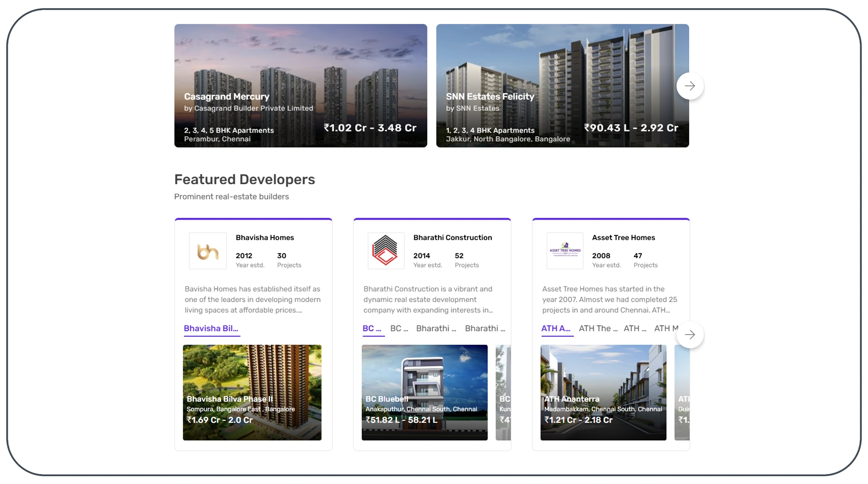868x484 pixels.
Task: Open the BC Bluebell project thumbnail
Action: (x=424, y=392)
